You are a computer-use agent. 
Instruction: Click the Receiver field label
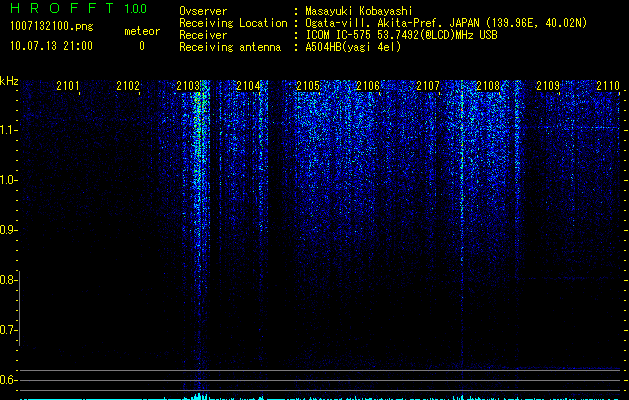pos(203,35)
